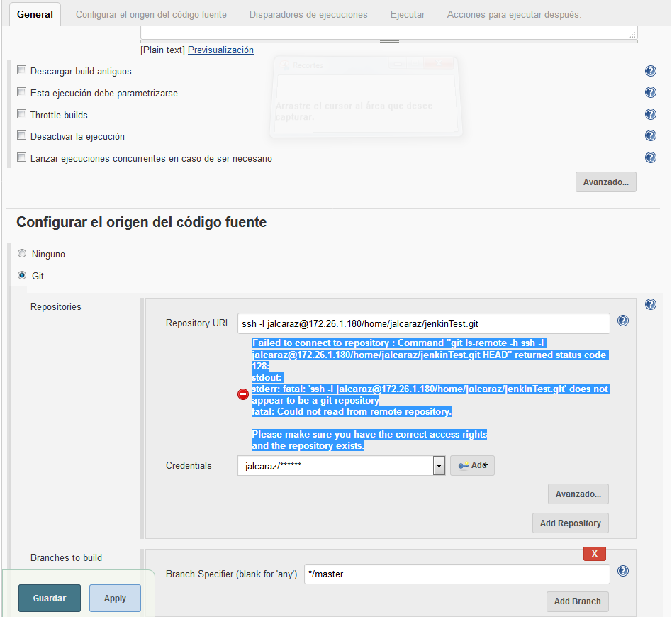Open the Credentials dropdown list
The height and width of the screenshot is (617, 672).
[439, 466]
